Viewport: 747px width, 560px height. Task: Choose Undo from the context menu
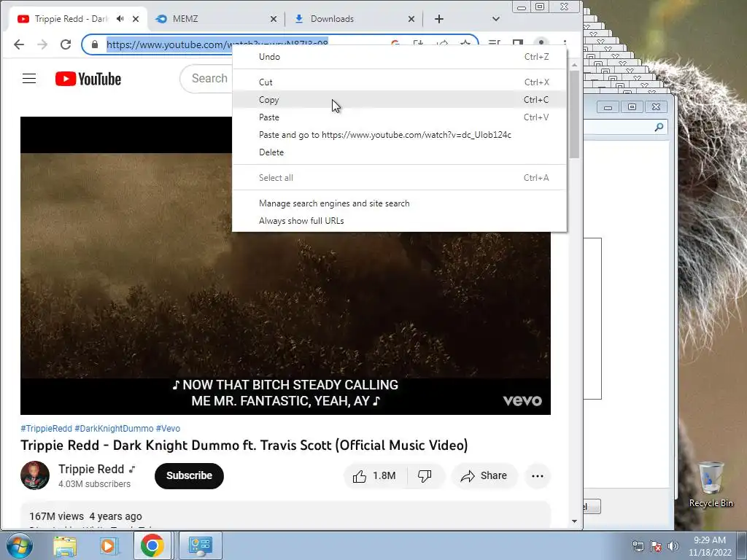(x=399, y=57)
